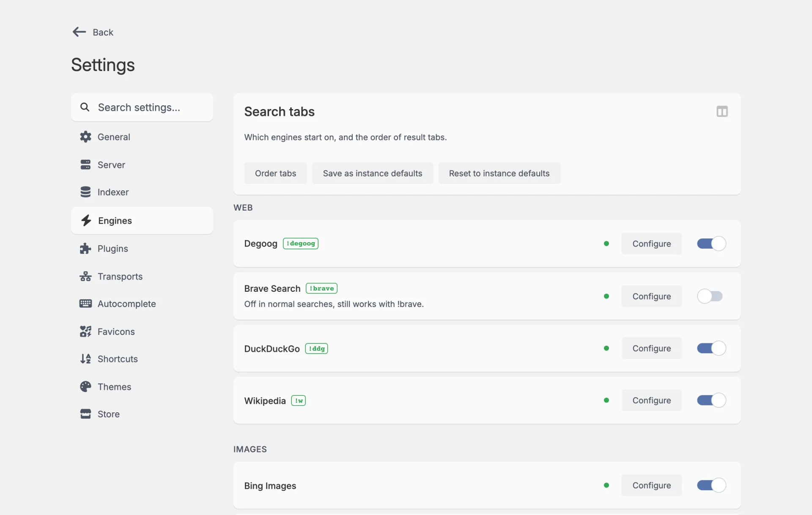Click the Favicons icon in sidebar
812x515 pixels.
coord(85,331)
